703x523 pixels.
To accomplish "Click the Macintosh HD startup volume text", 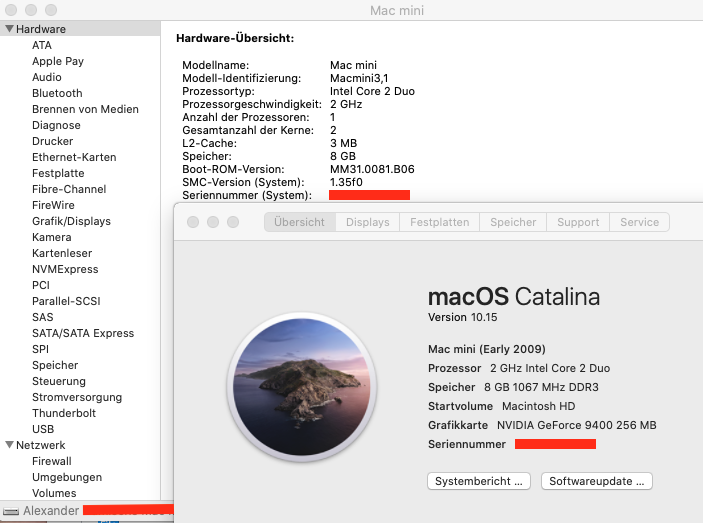I will point(538,406).
